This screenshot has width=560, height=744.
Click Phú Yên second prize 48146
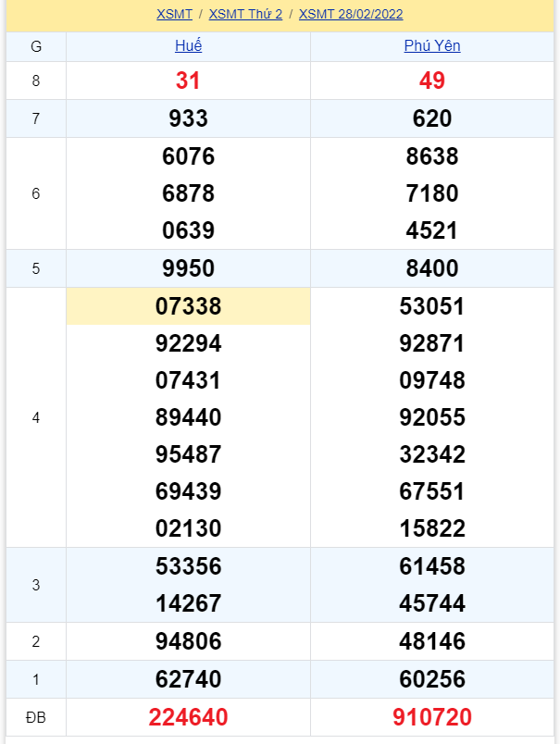[x=432, y=641]
